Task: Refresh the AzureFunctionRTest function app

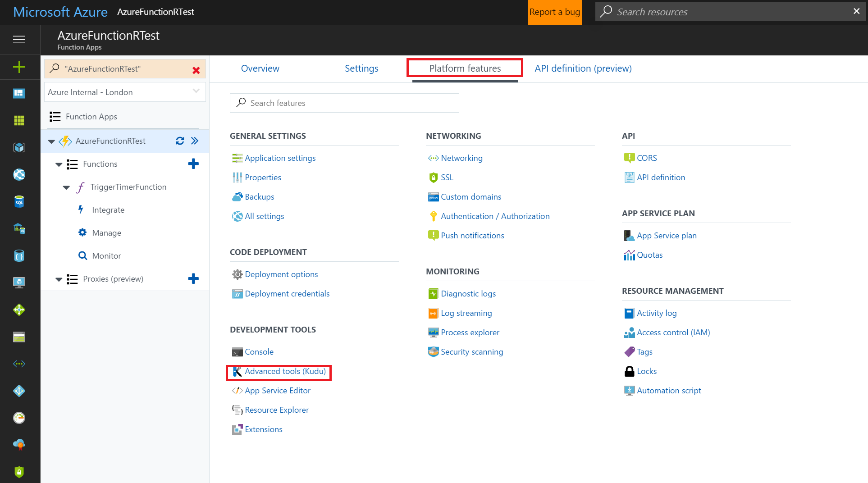Action: pyautogui.click(x=180, y=141)
